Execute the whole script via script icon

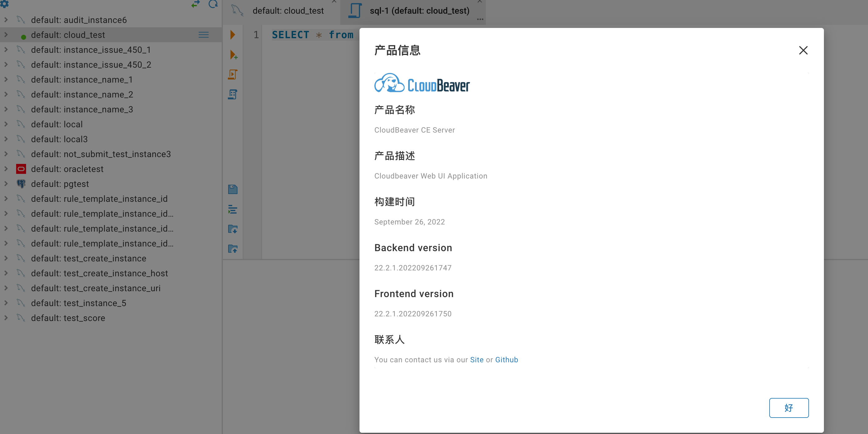(233, 74)
